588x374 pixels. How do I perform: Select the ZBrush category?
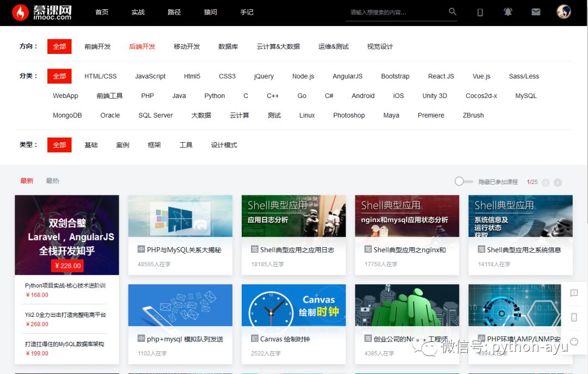coord(473,115)
